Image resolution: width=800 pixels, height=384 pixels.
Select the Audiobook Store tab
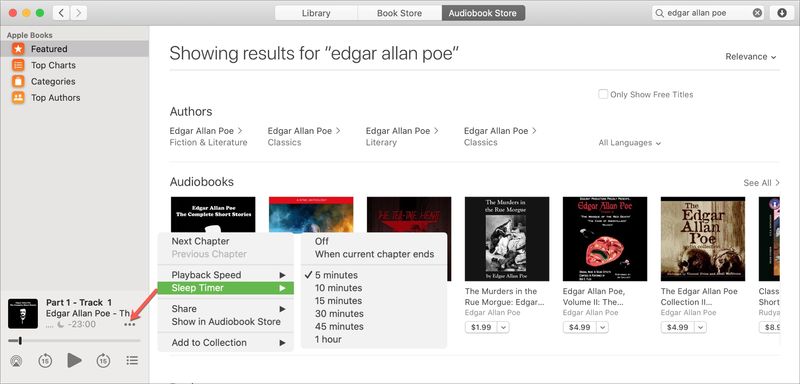pyautogui.click(x=483, y=13)
